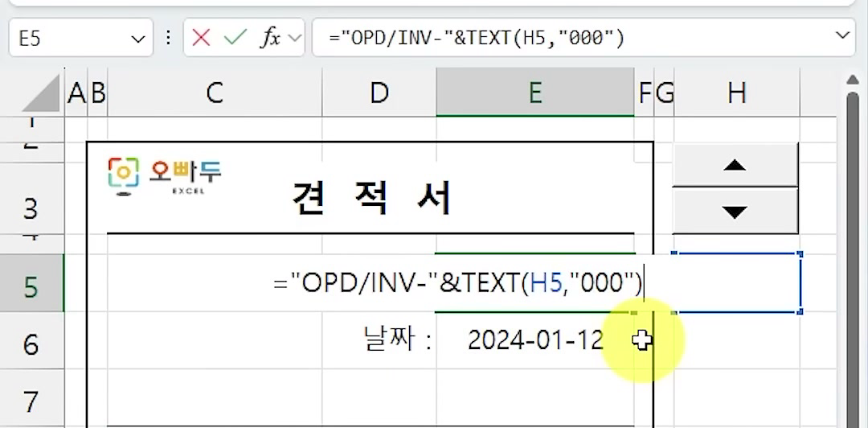Click the spin button up arrow
Image resolution: width=868 pixels, height=428 pixels.
click(735, 165)
